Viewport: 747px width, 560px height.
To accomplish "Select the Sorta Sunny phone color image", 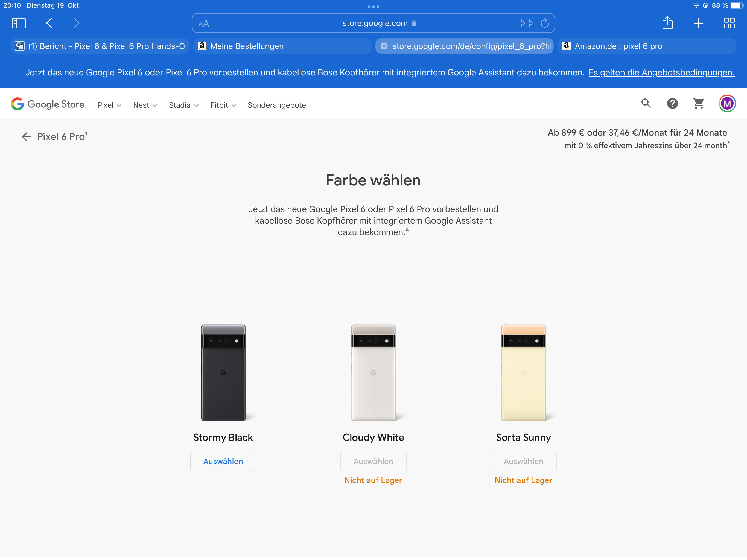I will coord(523,372).
